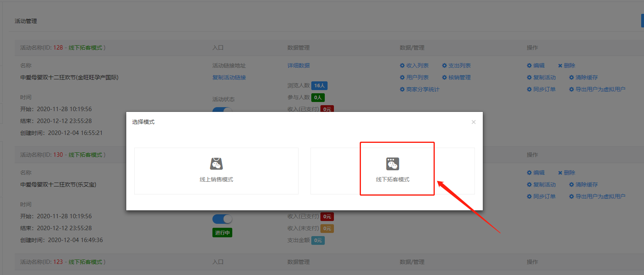The height and width of the screenshot is (275, 644).
Task: Click the 收入(未支付) 0元 badge
Action: tap(327, 229)
